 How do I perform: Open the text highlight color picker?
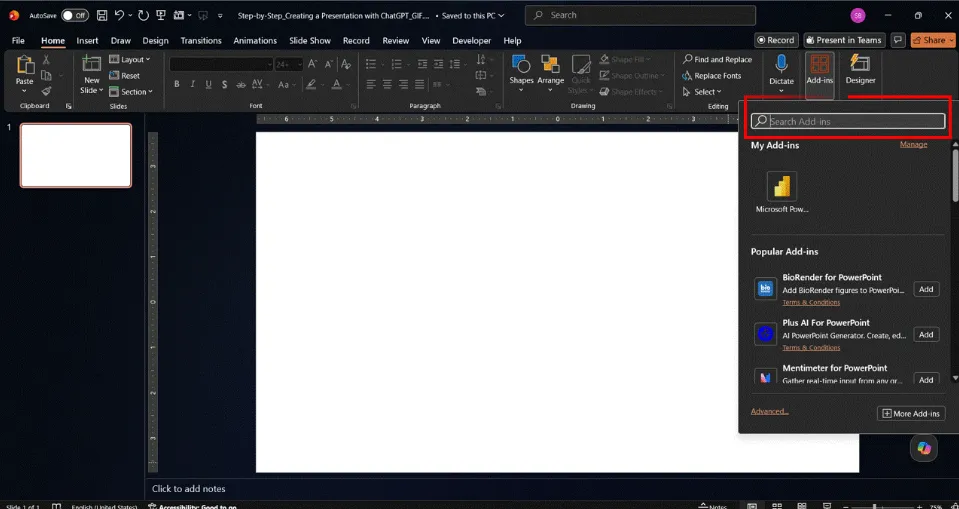pos(314,84)
